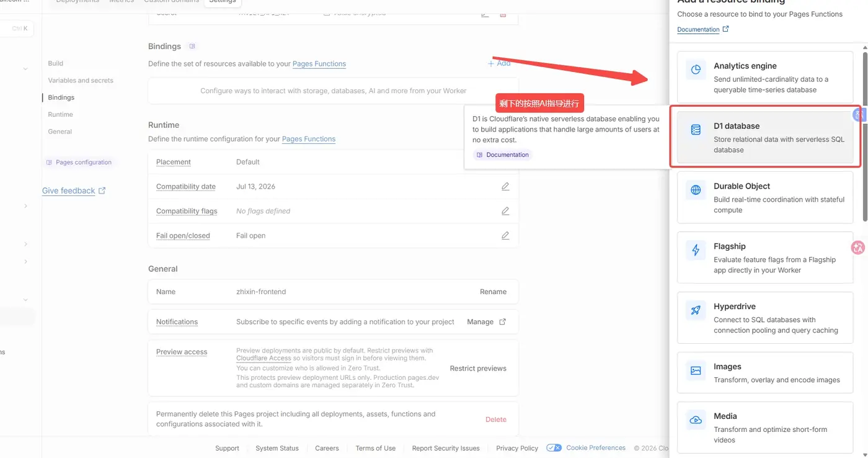Viewport: 868px width, 458px height.
Task: Add a new binding
Action: tap(499, 63)
